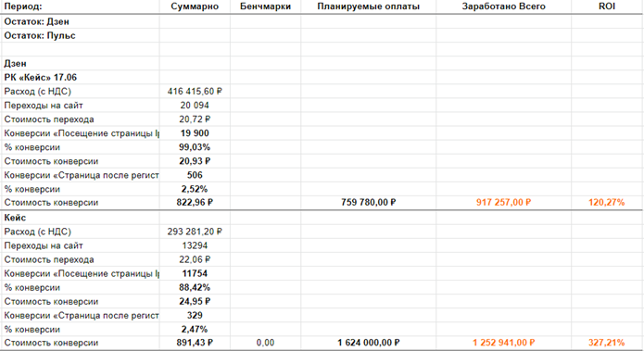Click the conversion cost 891,43 ₽
Viewport: 644px width, 351px height.
pos(195,343)
